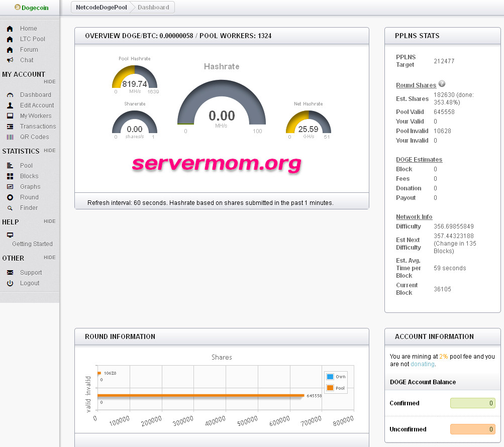Open the QR Codes page
The image size is (504, 447).
point(34,137)
